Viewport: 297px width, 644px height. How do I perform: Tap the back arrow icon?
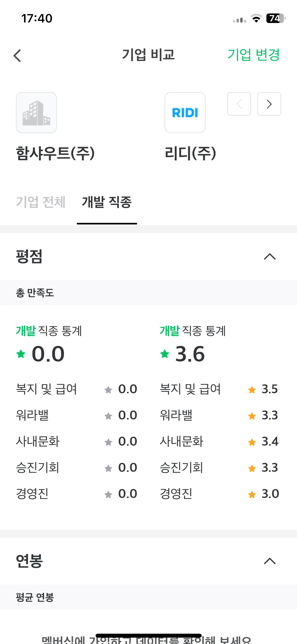(17, 56)
